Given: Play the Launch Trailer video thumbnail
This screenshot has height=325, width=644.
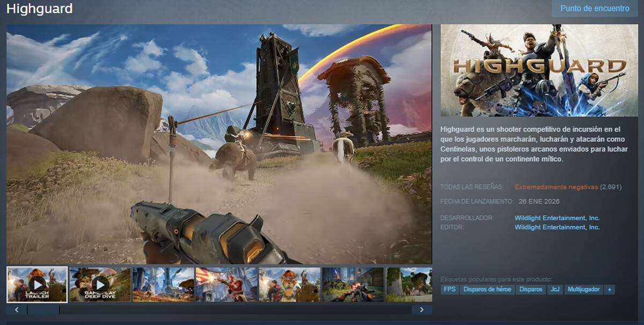Looking at the screenshot, I should (x=37, y=284).
